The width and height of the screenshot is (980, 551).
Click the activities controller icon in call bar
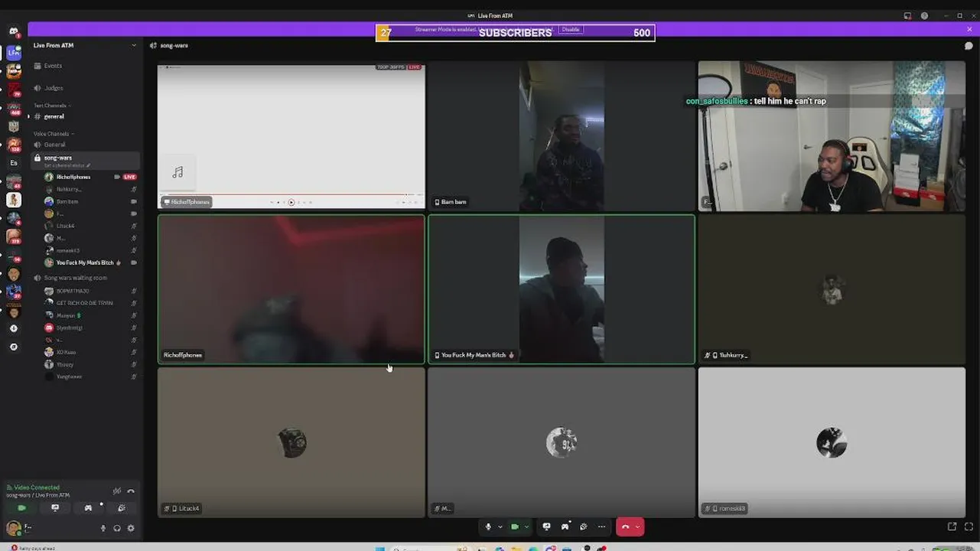click(565, 527)
